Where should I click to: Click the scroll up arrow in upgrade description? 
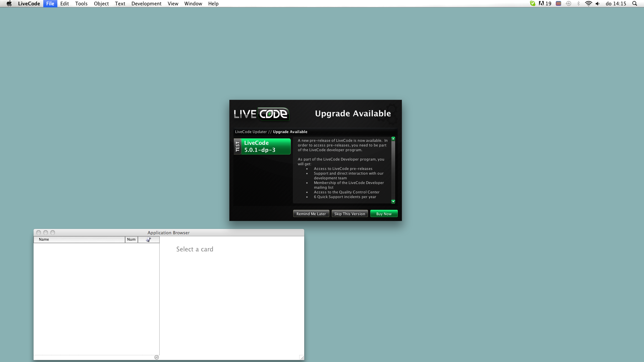(393, 139)
